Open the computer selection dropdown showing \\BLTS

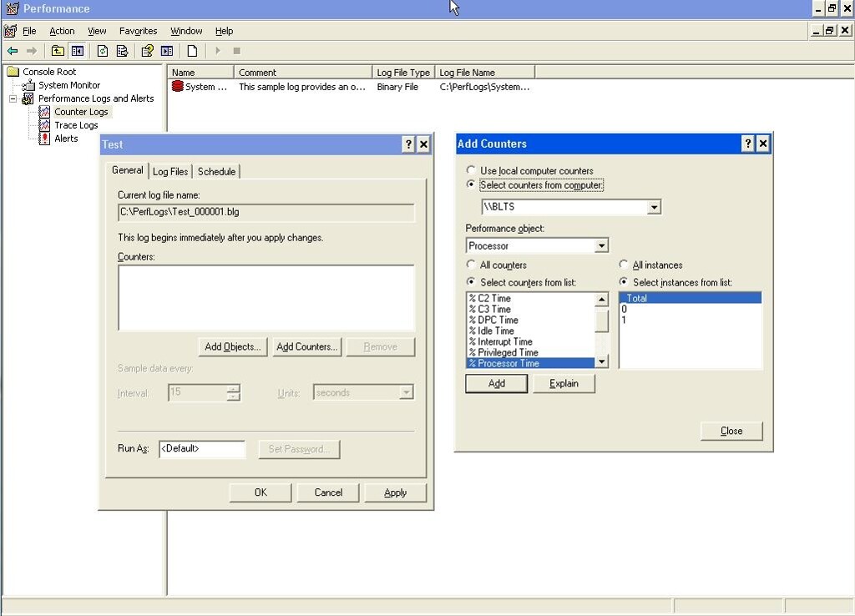tap(656, 206)
